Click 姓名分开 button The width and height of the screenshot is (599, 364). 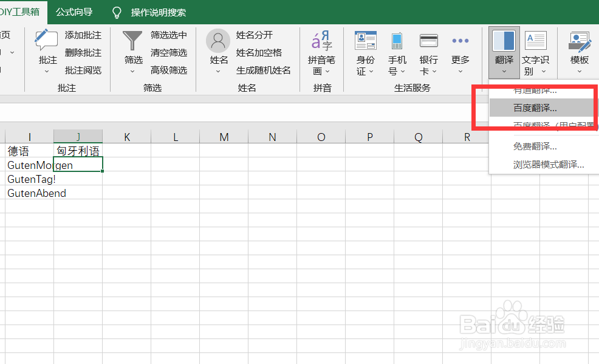255,35
